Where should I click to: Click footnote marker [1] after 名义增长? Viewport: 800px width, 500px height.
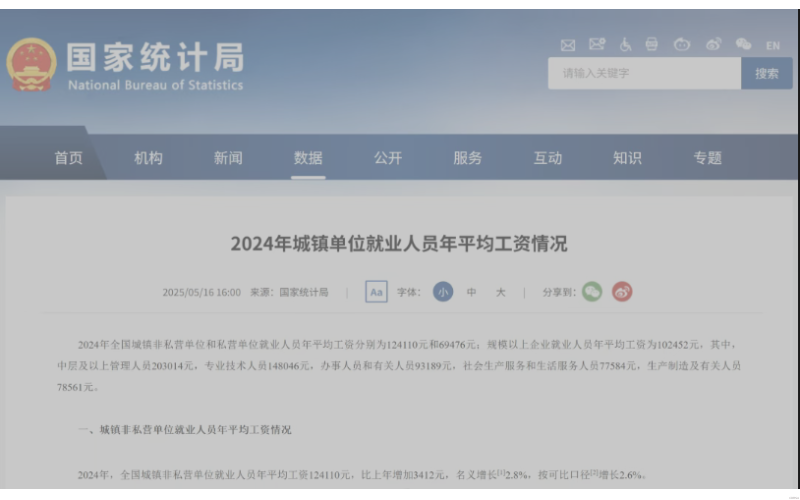coord(501,472)
